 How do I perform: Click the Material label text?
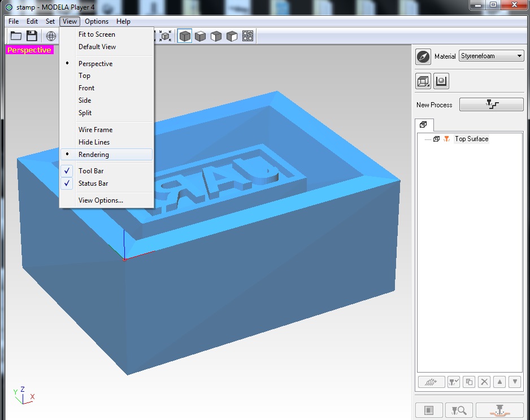coord(445,56)
